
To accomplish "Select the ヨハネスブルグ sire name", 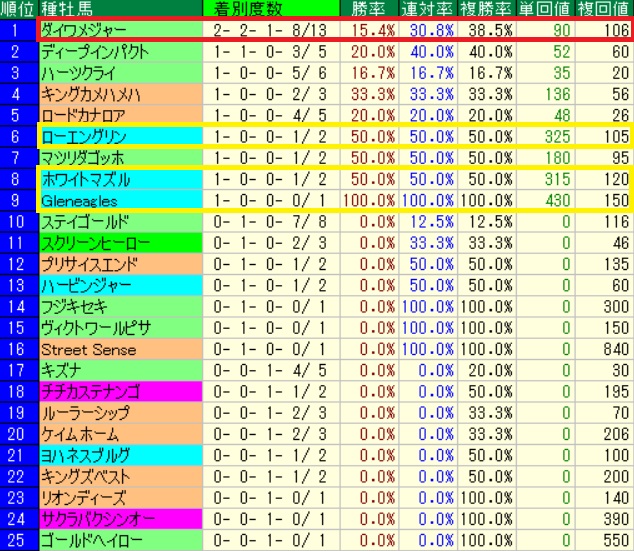I will [x=85, y=456].
